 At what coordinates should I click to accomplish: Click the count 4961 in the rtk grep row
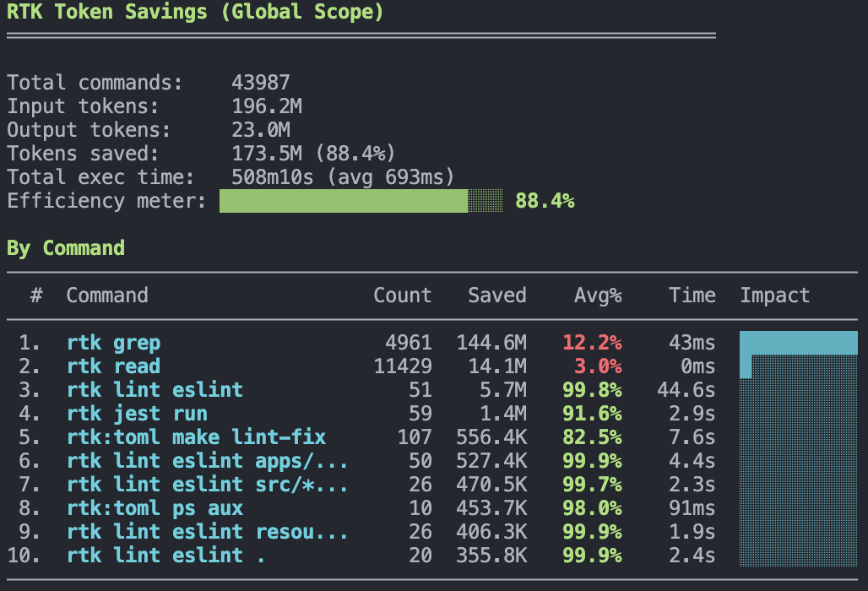click(409, 343)
